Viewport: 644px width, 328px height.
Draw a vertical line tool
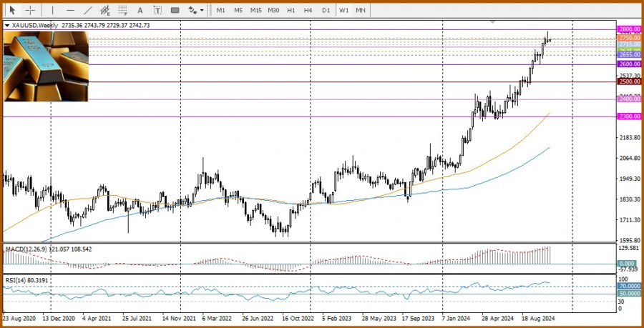click(53, 10)
